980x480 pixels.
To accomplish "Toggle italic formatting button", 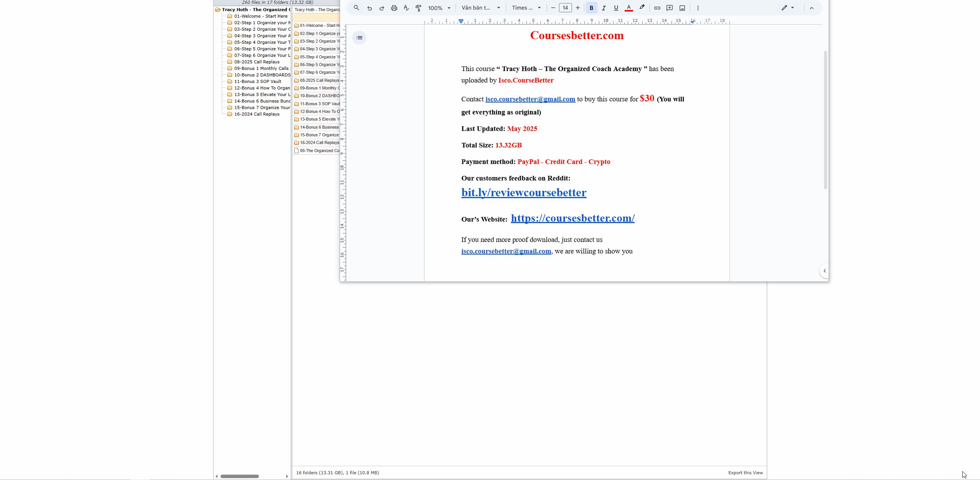I will click(x=604, y=8).
